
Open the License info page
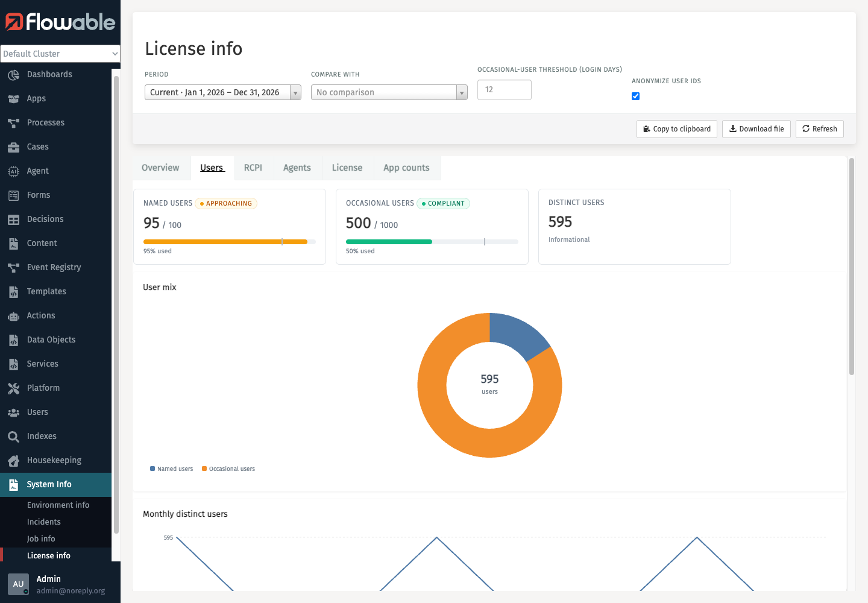coord(49,556)
